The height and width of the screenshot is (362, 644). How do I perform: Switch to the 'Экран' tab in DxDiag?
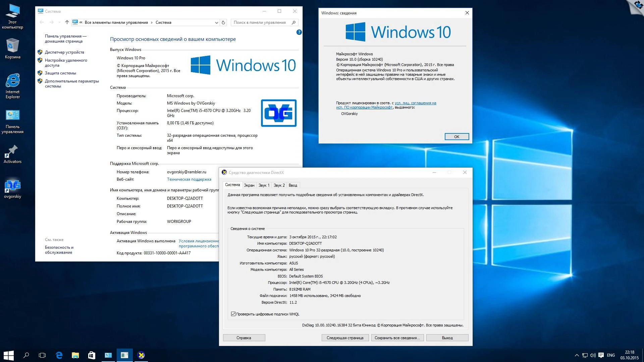pyautogui.click(x=249, y=185)
